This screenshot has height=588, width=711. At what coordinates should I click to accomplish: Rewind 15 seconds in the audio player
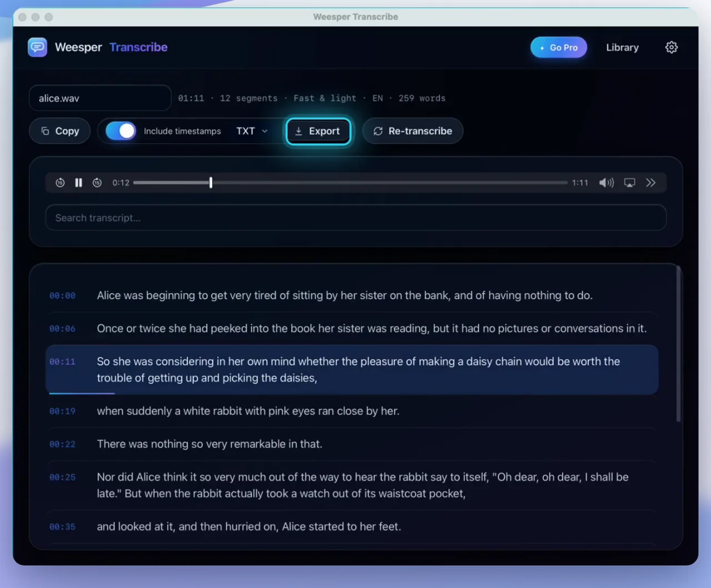(60, 183)
